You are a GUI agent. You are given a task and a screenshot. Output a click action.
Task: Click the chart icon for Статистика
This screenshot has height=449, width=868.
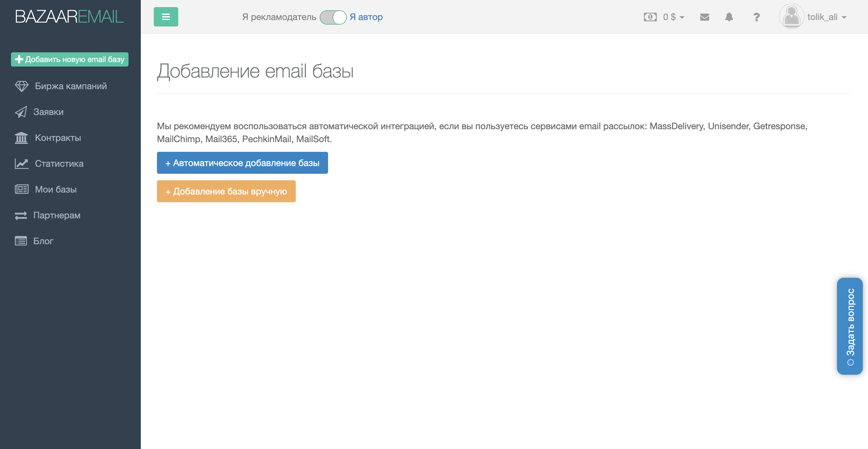[x=22, y=164]
